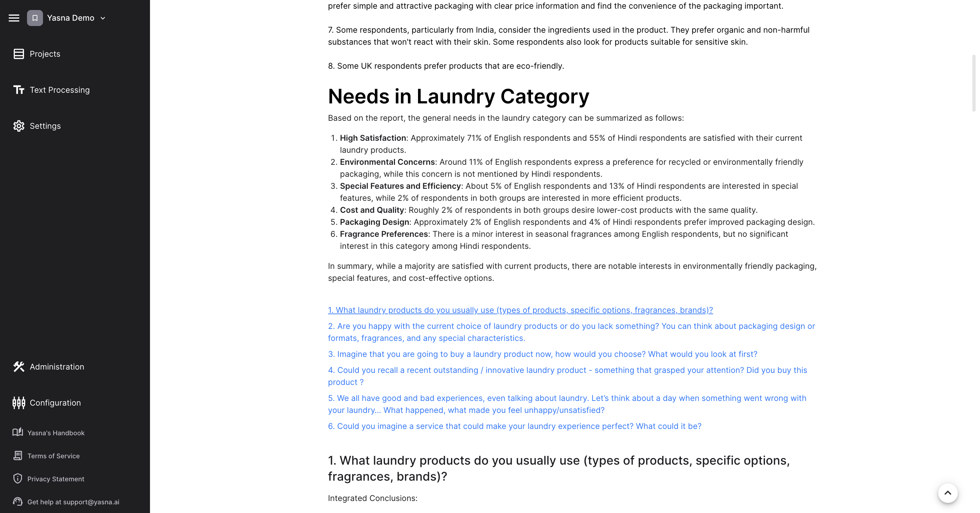Open Administration panel icon
980x513 pixels.
coord(19,367)
